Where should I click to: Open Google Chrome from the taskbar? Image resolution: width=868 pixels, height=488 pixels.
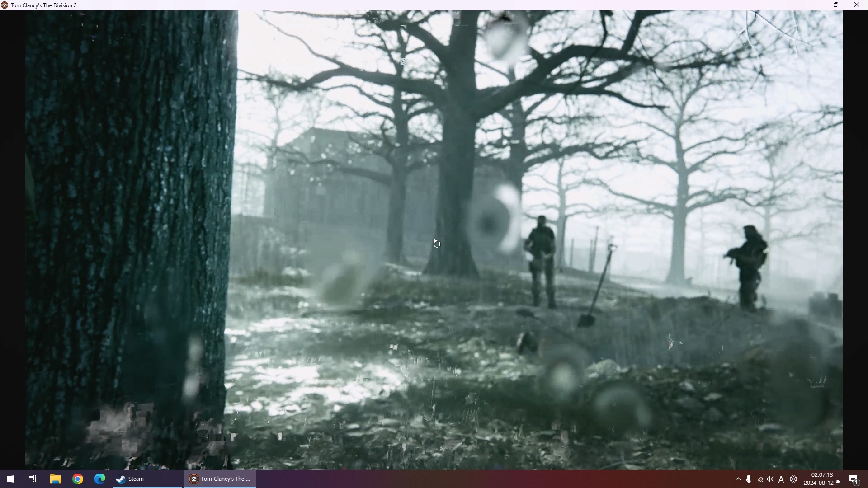click(78, 479)
